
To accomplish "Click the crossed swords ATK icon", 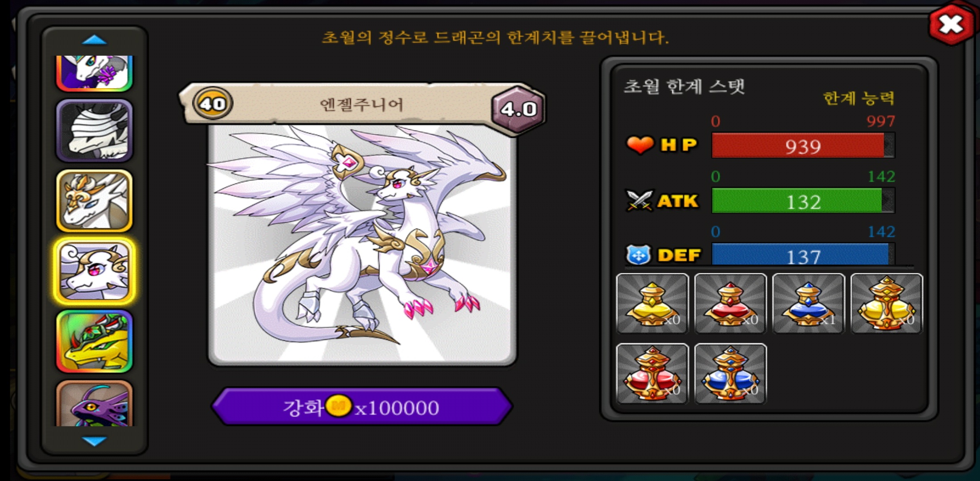I will pos(639,200).
